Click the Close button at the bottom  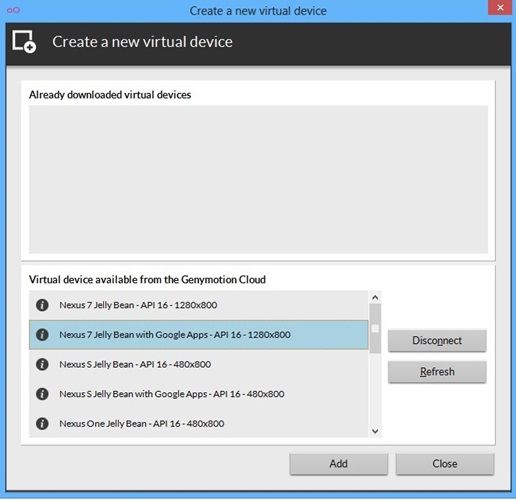(x=445, y=464)
